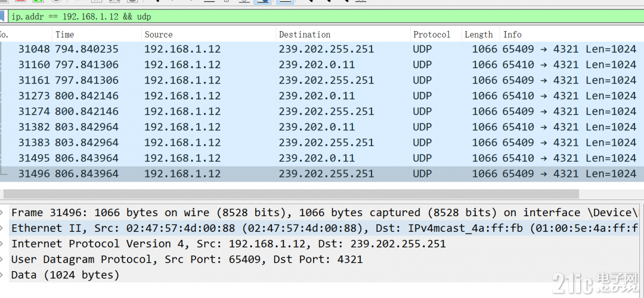Click the display filter bookmark icon
The height and width of the screenshot is (298, 644).
tap(2, 17)
